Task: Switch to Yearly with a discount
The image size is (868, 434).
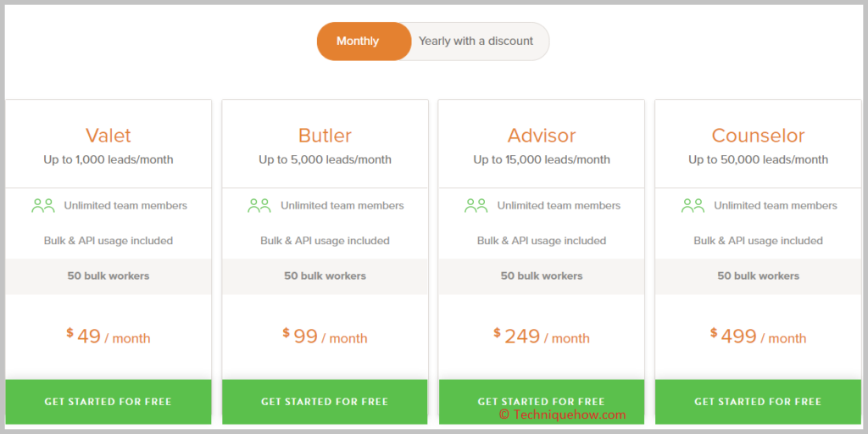Action: pyautogui.click(x=476, y=41)
